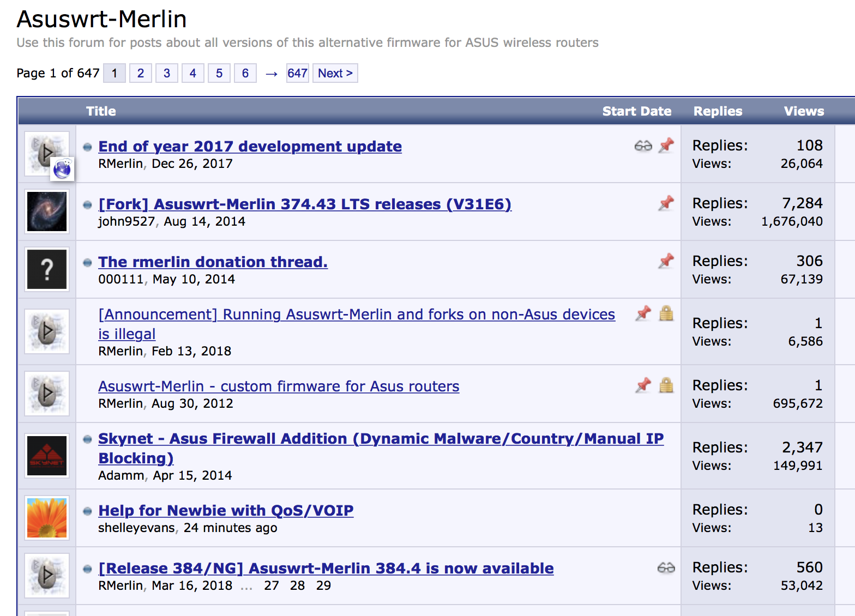Open 000111 user profile name
Viewport: 855px width, 616px height.
coord(121,279)
